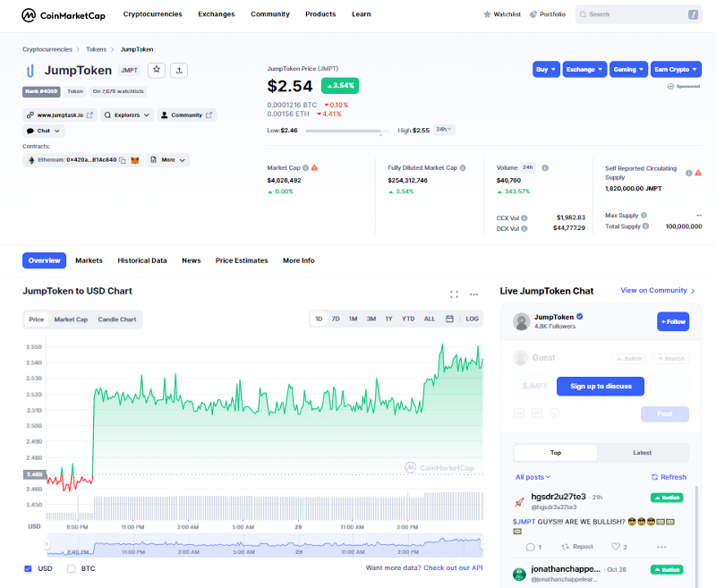
Task: Change the 24h low/high period dropdown
Action: coord(443,130)
